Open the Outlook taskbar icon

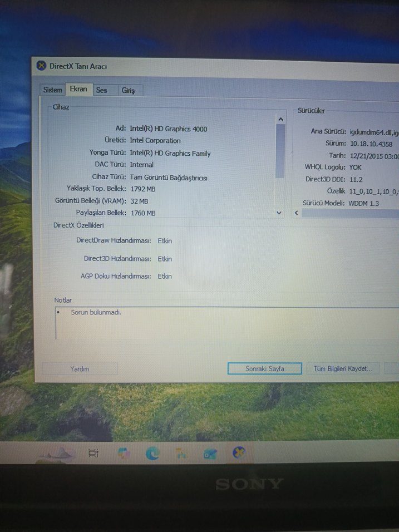pyautogui.click(x=210, y=454)
